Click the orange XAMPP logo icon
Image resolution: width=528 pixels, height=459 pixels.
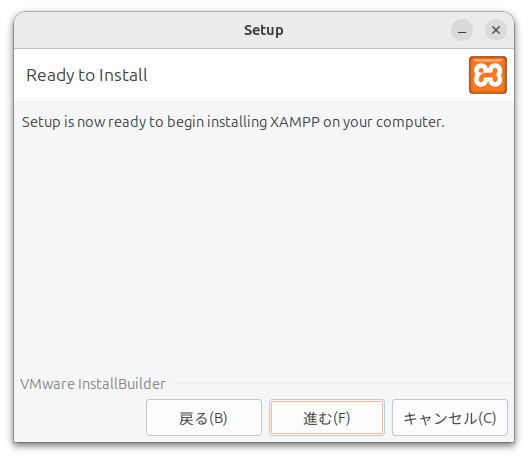[x=488, y=75]
